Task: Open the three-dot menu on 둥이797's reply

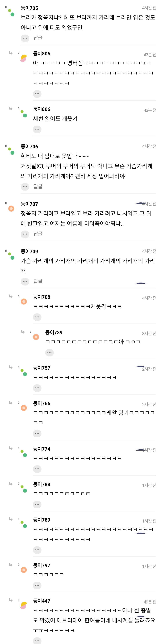Action: (x=37, y=585)
